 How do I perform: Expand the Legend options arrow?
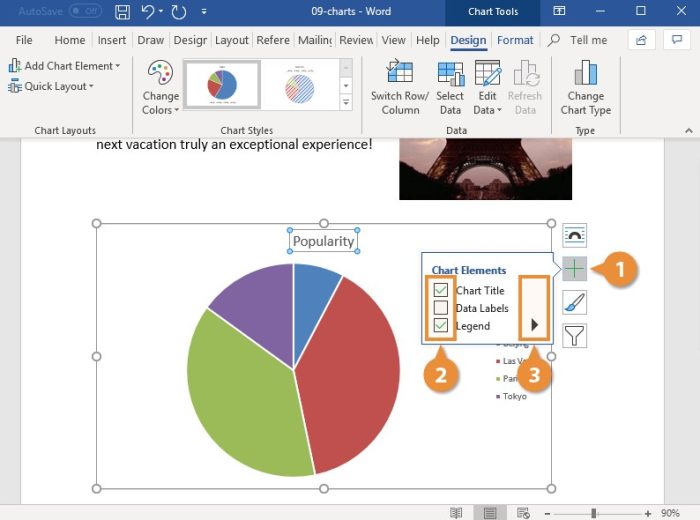534,324
